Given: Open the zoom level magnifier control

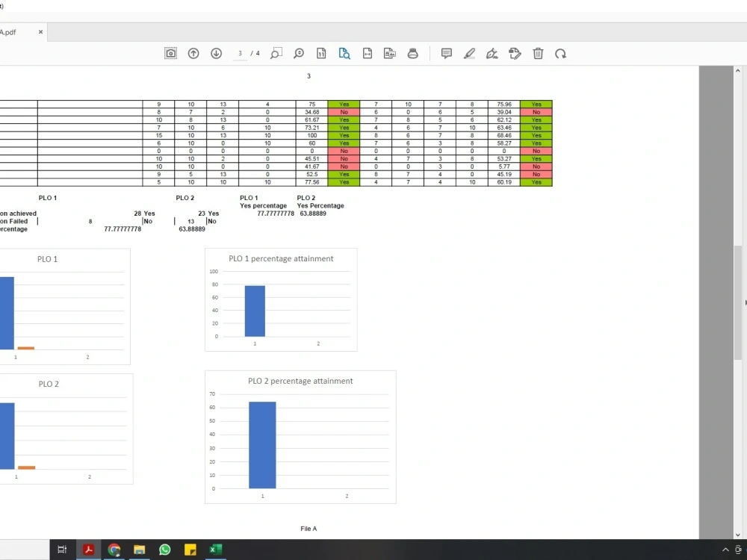Looking at the screenshot, I should click(299, 53).
